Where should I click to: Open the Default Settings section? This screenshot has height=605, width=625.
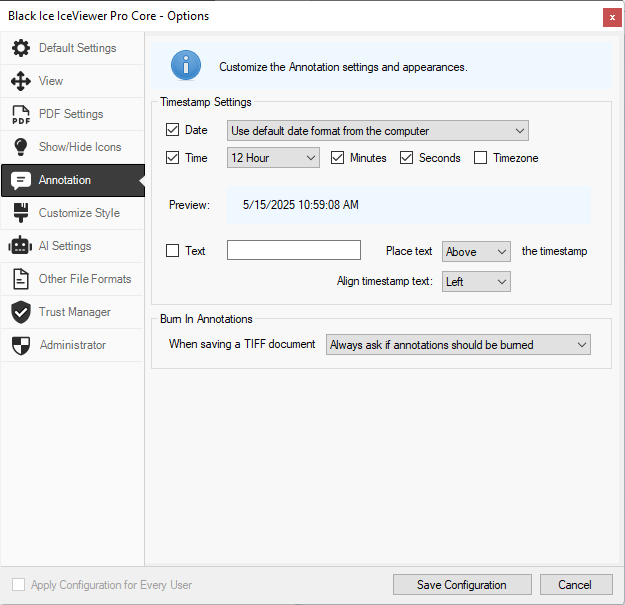(x=72, y=48)
